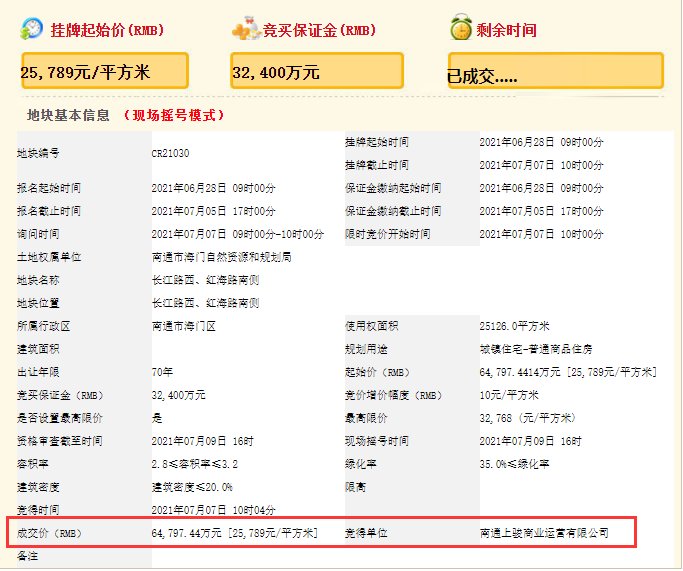
Task: Click the 土地权属单位 label
Action: coord(49,257)
